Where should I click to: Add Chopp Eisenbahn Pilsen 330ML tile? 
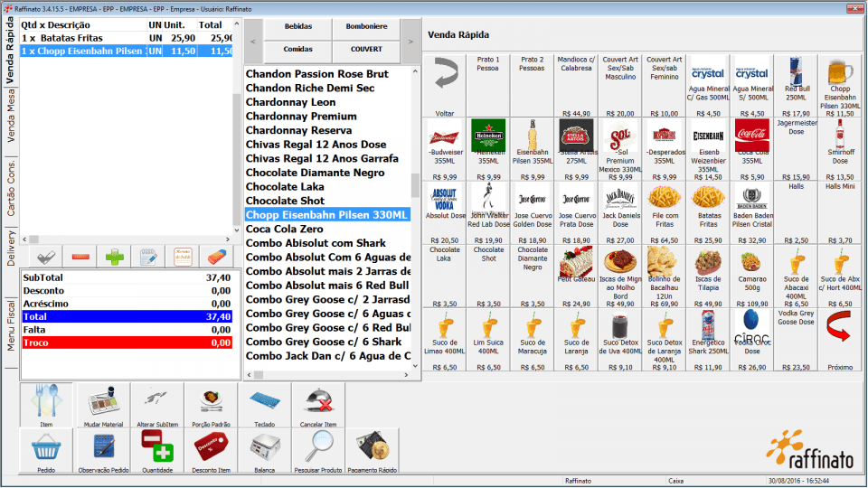tap(840, 85)
